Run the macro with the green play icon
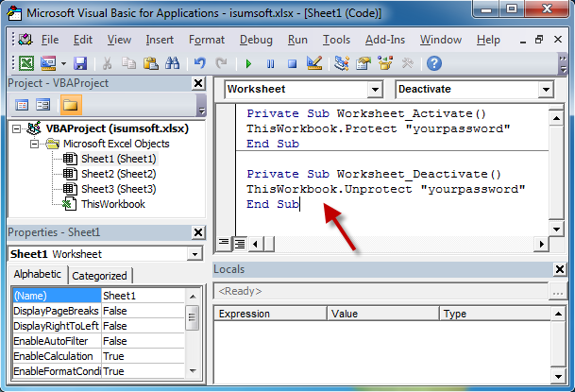The height and width of the screenshot is (392, 575). (248, 64)
